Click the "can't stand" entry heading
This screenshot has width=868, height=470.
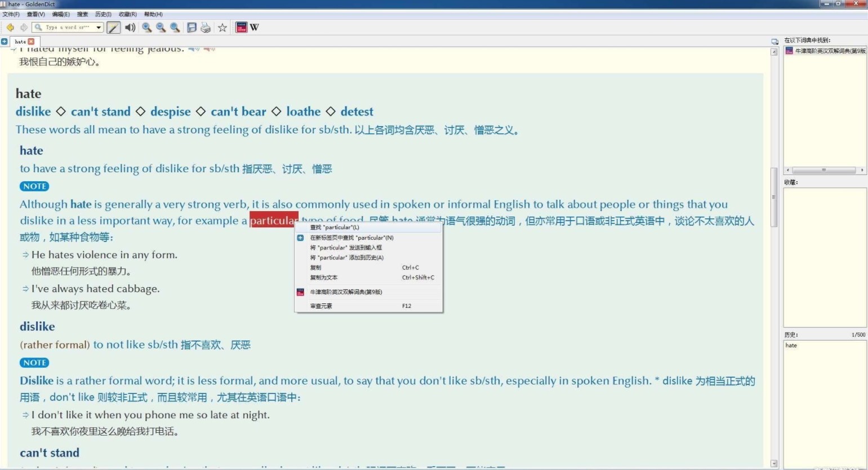(x=50, y=453)
